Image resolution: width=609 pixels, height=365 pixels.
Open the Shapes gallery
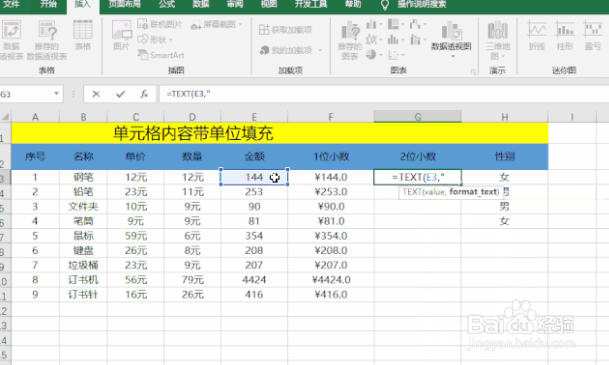[155, 40]
